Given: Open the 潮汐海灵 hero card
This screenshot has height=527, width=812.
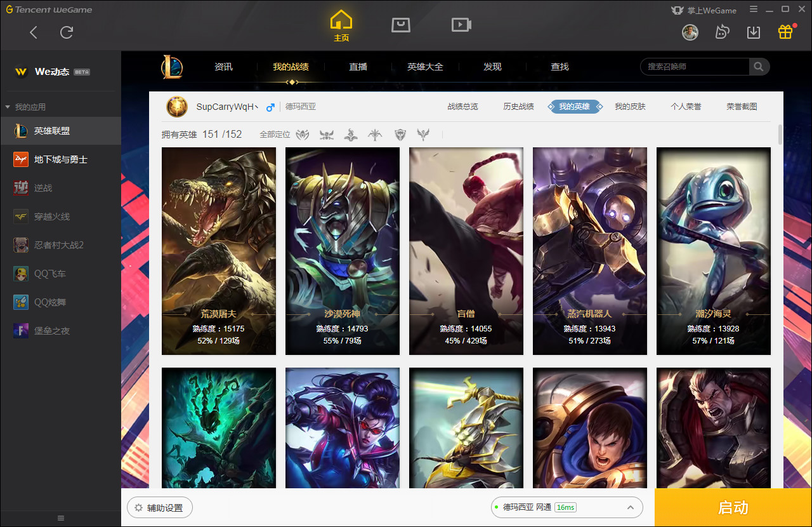Looking at the screenshot, I should tap(714, 251).
